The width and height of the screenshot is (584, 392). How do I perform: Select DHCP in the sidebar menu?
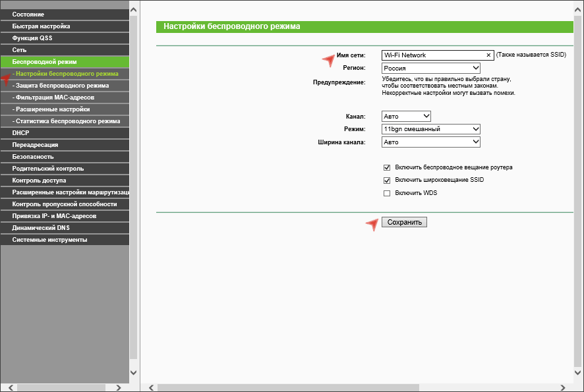[x=21, y=133]
